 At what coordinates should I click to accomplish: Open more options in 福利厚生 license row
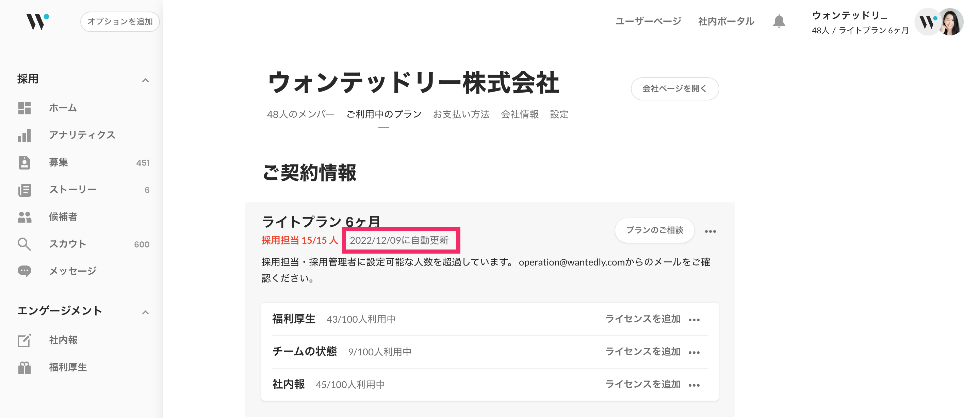[x=694, y=320]
